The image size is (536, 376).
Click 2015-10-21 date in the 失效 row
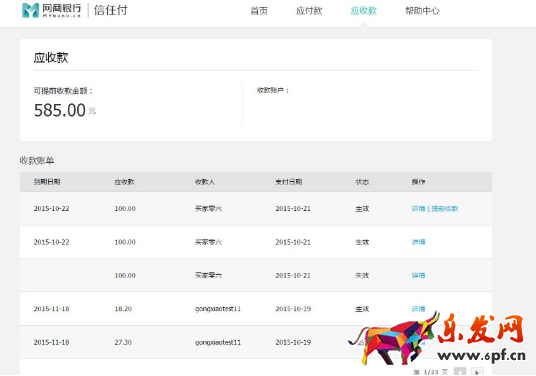tap(293, 275)
